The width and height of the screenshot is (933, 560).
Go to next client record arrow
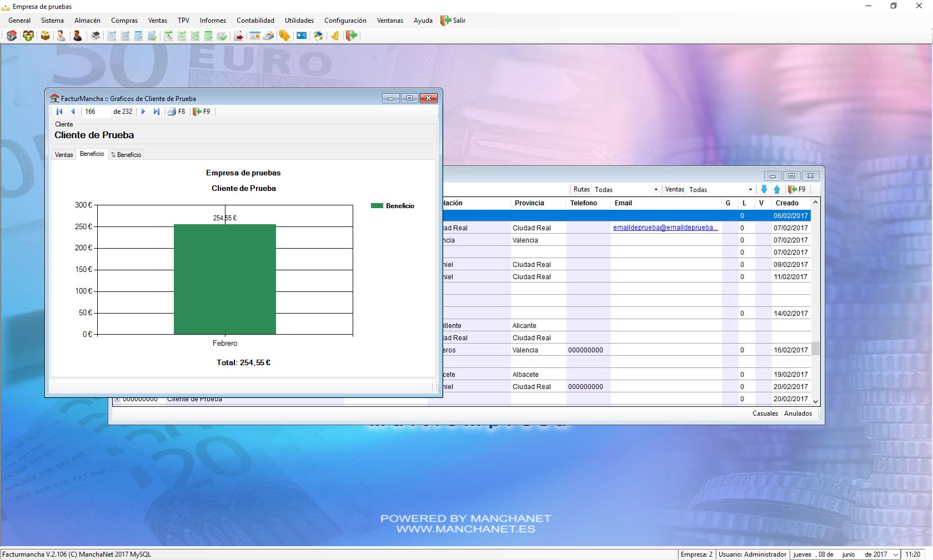[x=143, y=112]
